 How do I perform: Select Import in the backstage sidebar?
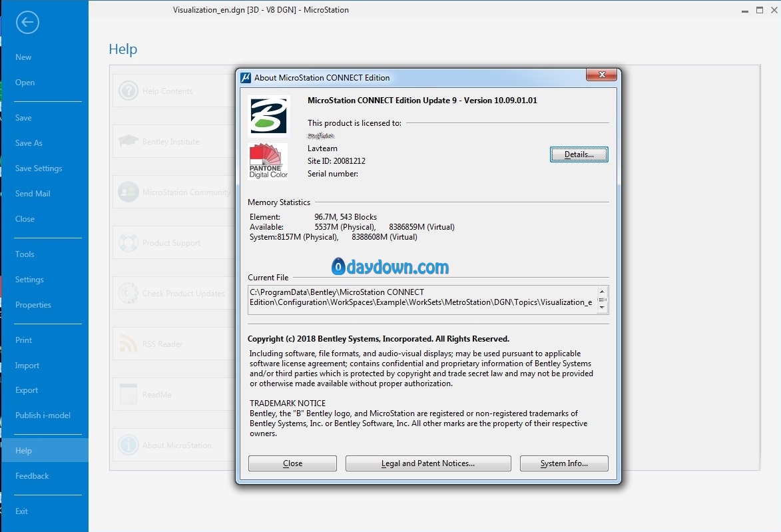point(27,366)
